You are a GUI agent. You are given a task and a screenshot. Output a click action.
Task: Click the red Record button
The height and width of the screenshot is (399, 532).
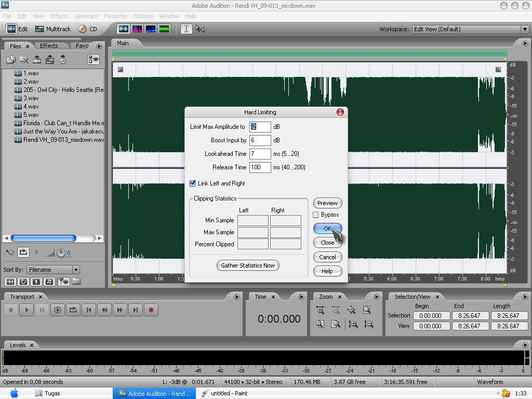point(151,310)
